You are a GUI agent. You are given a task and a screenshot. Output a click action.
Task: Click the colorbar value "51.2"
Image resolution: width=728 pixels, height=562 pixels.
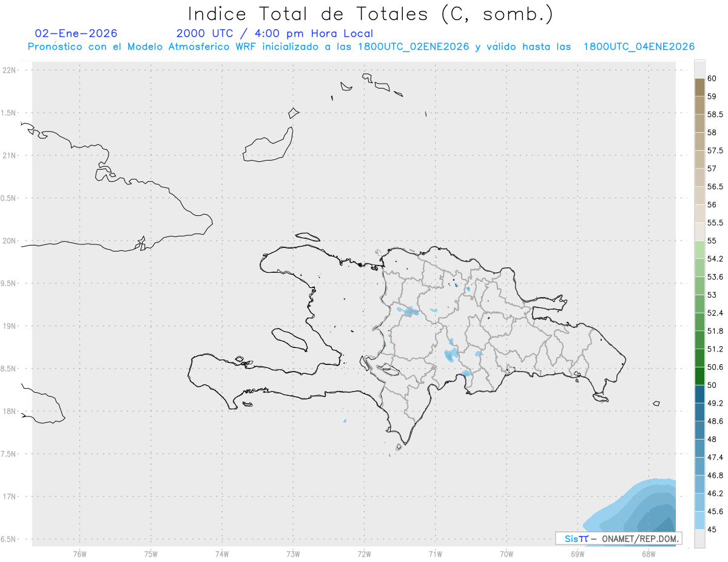[x=716, y=349]
